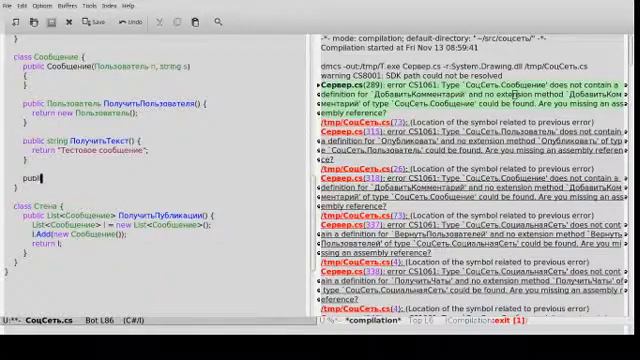Click the compilation window vertical scrollbar
640x360 pixels.
point(630,176)
